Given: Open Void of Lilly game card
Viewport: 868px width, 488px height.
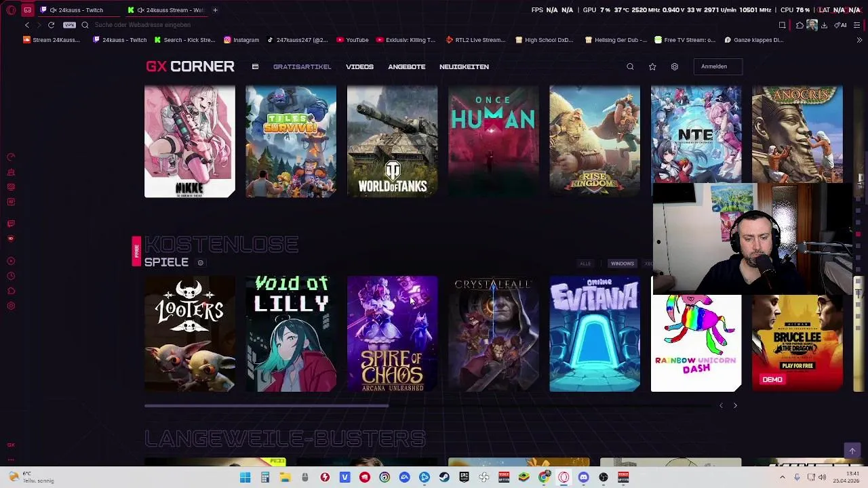Looking at the screenshot, I should (x=291, y=333).
